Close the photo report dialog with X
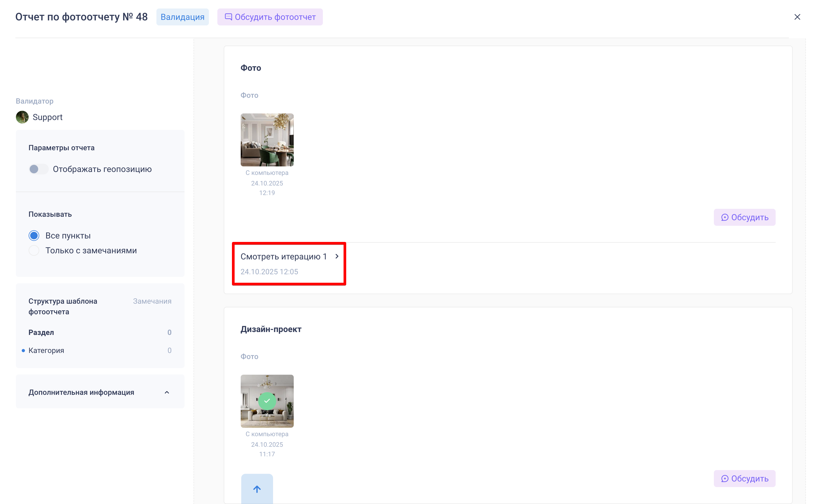 point(797,17)
